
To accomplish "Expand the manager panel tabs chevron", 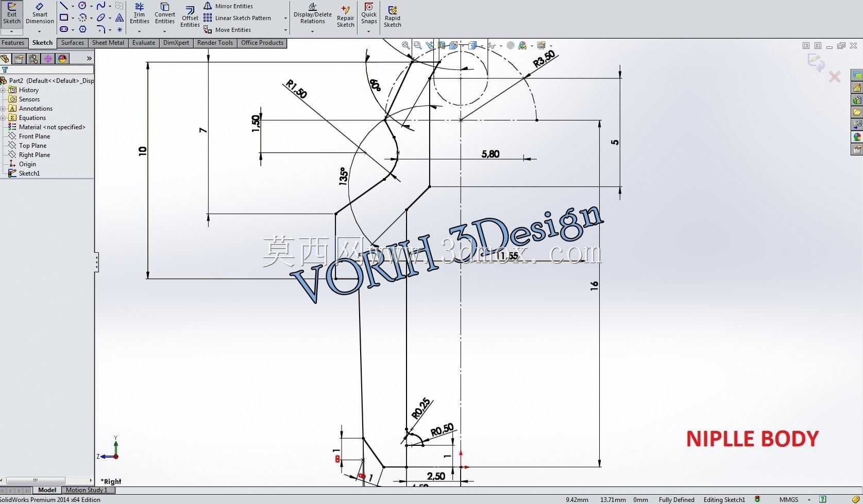I will pyautogui.click(x=89, y=59).
